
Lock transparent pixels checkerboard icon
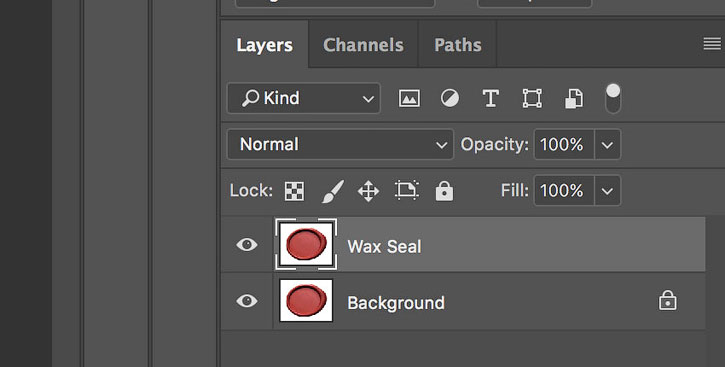tap(295, 191)
